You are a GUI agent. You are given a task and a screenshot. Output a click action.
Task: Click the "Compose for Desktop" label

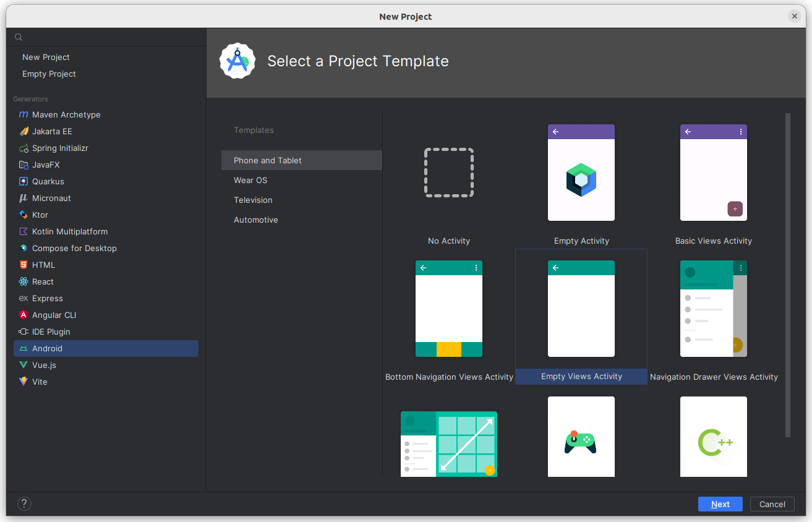74,248
